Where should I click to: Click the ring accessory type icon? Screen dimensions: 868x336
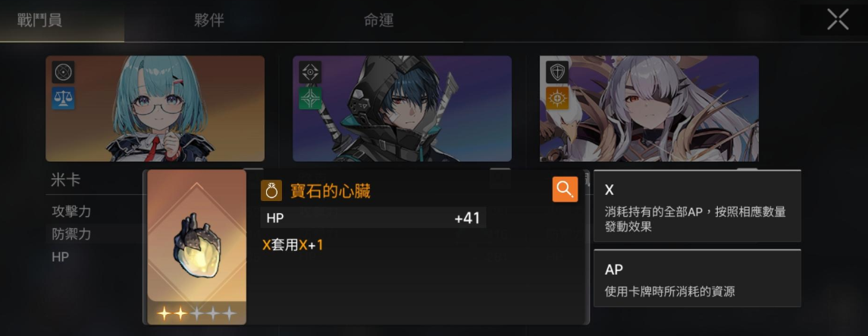click(x=271, y=190)
